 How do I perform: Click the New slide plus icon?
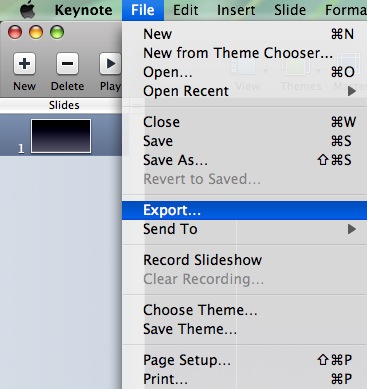pyautogui.click(x=24, y=64)
